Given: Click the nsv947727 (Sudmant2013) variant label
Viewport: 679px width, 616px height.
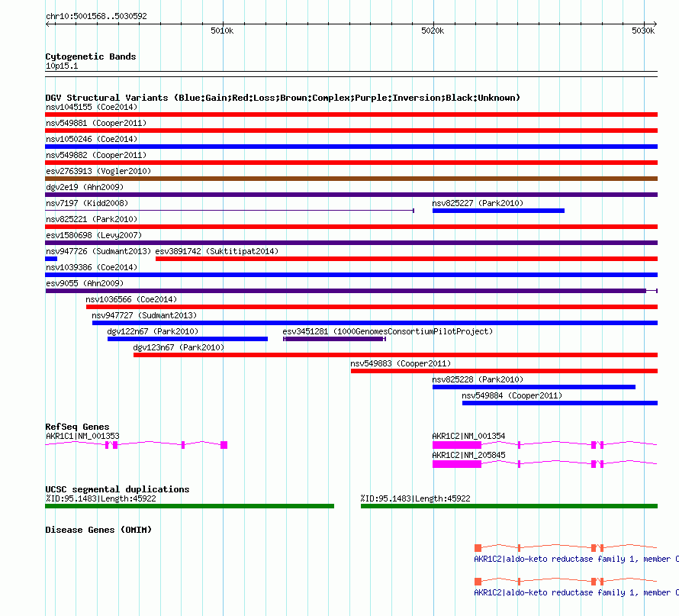Looking at the screenshot, I should point(144,315).
